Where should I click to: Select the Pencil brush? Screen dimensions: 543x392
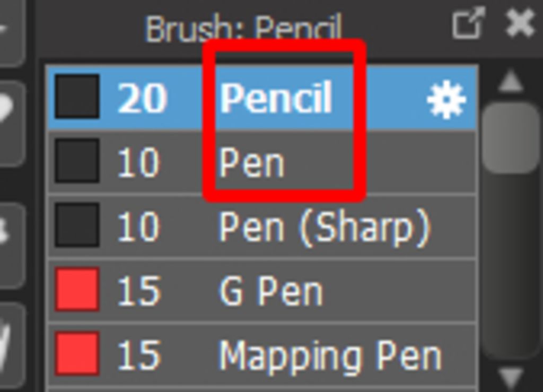276,98
